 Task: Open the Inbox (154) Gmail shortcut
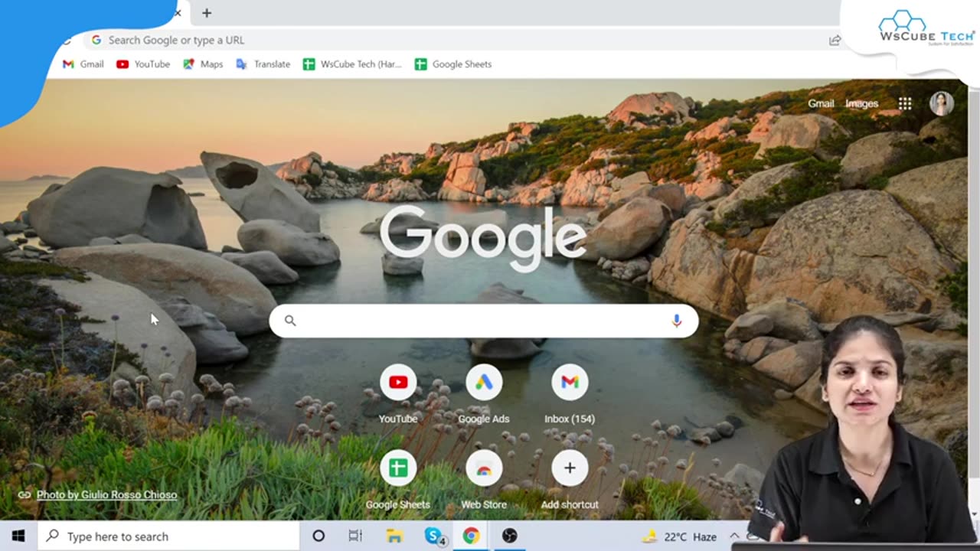point(570,394)
